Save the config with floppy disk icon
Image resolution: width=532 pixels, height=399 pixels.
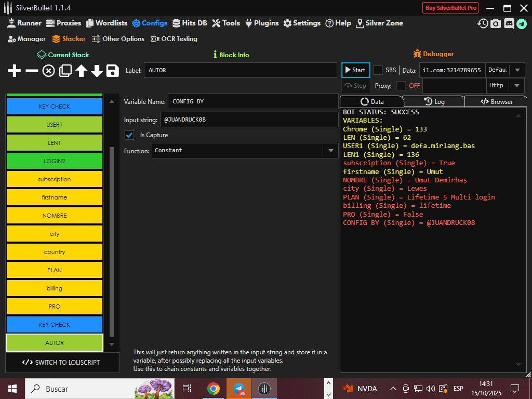tap(113, 71)
